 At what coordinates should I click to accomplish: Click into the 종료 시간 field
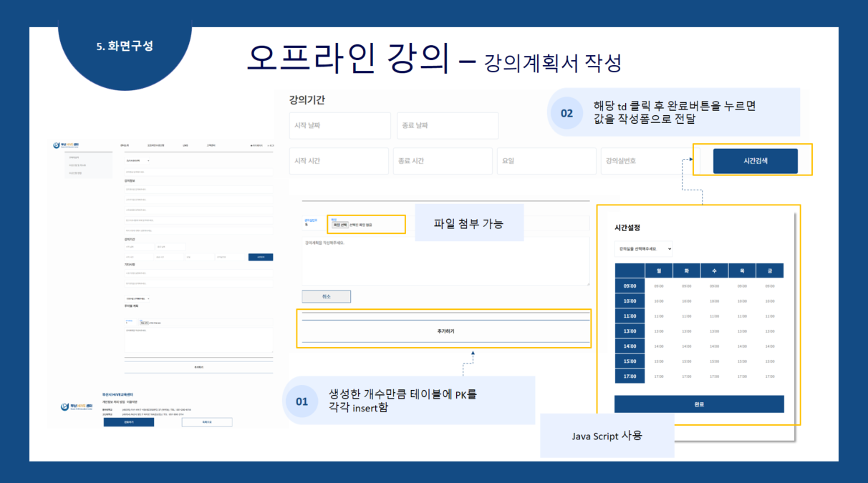pos(442,161)
